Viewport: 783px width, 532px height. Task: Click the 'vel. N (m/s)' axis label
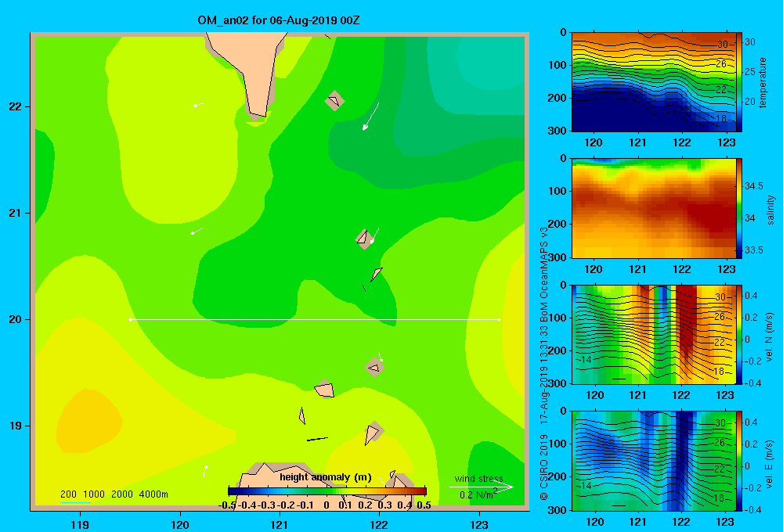point(770,337)
